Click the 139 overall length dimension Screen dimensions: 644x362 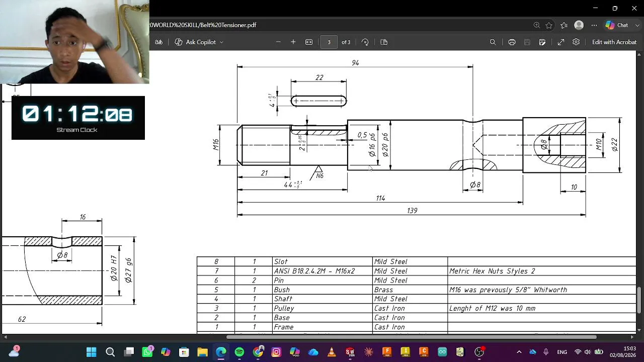pos(412,211)
